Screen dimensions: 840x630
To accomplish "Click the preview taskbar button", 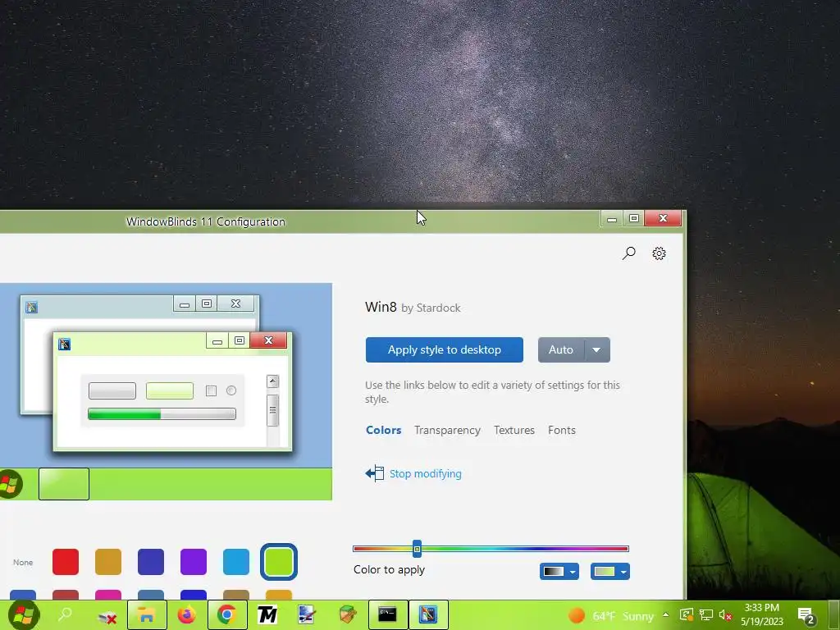I will point(64,484).
